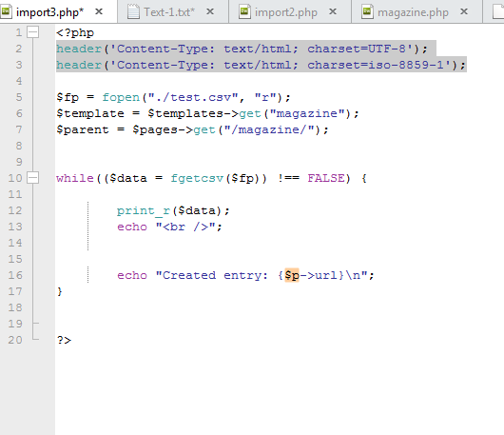The image size is (504, 435).
Task: Click the import2.php file icon
Action: (244, 11)
